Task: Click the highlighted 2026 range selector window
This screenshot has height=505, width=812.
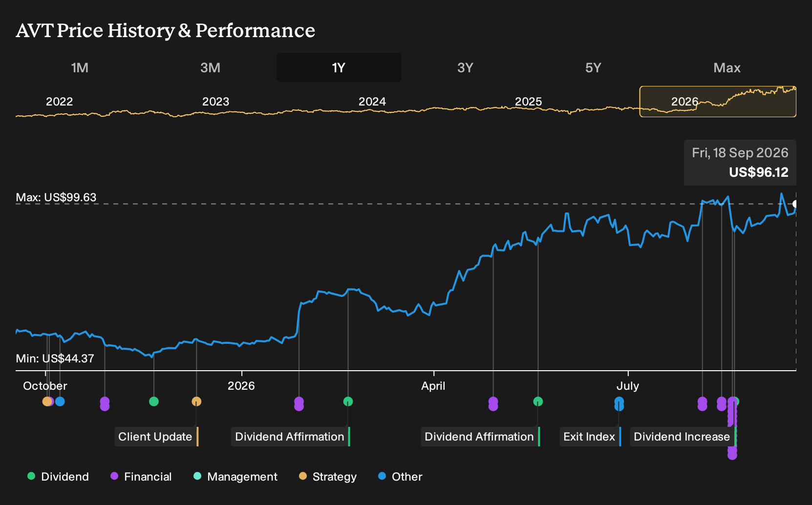Action: coord(718,102)
